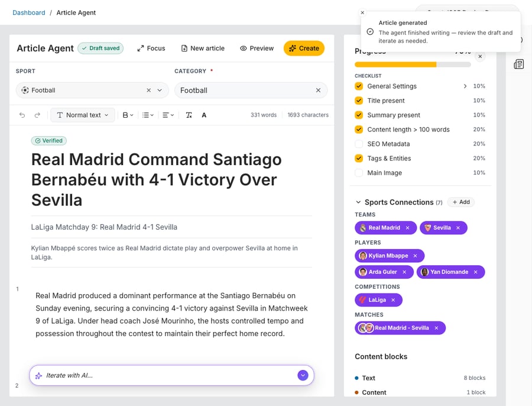Screen dimensions: 532x406
Task: Click the text color 'A' icon
Action: point(204,115)
